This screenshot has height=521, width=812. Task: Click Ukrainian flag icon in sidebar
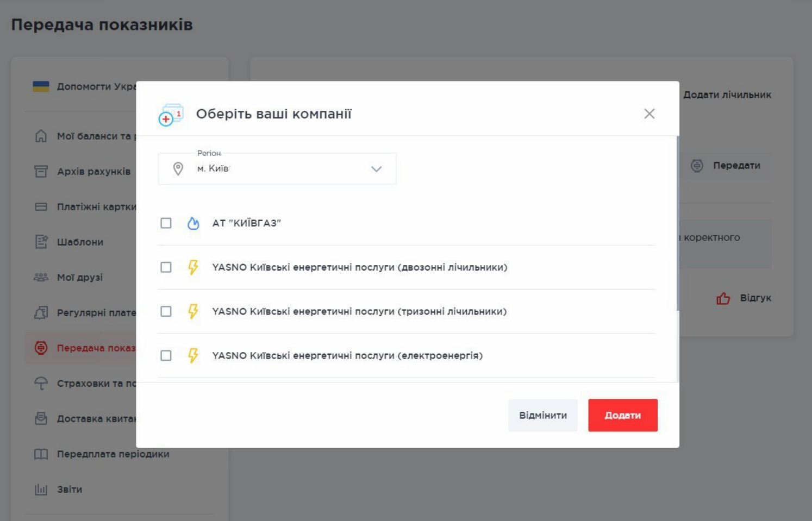tap(41, 86)
